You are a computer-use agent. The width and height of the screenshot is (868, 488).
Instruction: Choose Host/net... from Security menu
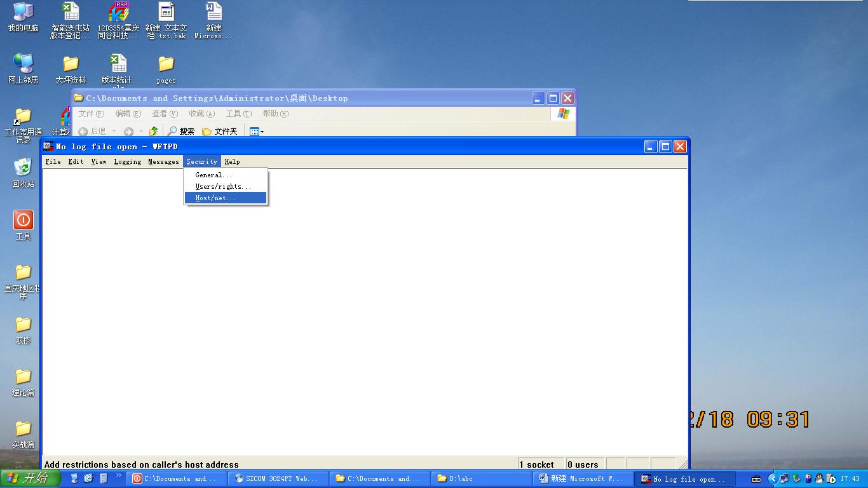[215, 198]
